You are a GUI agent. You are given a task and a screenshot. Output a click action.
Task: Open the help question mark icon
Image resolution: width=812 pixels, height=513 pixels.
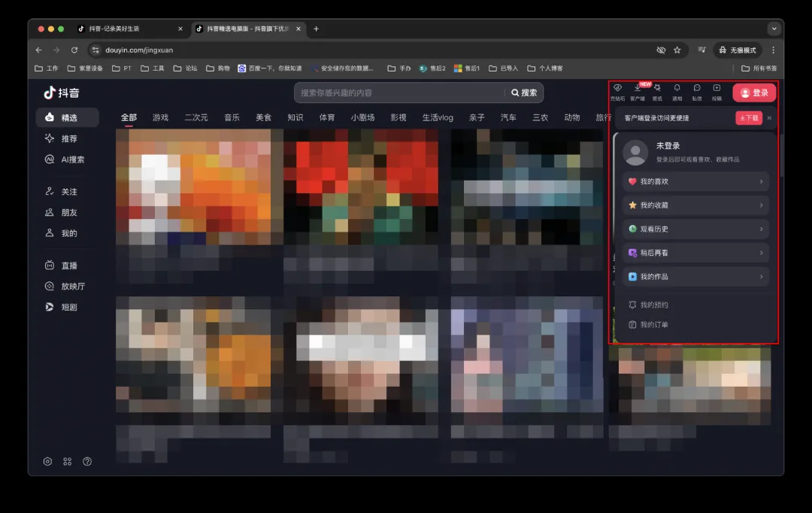point(87,461)
